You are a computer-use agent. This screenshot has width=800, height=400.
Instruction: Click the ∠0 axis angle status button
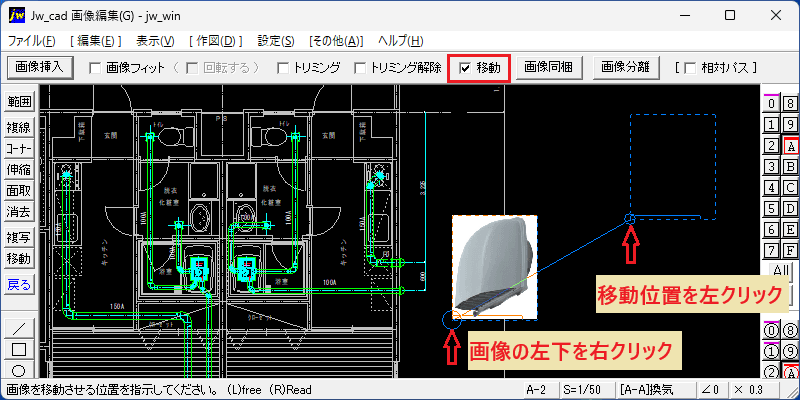pyautogui.click(x=713, y=390)
